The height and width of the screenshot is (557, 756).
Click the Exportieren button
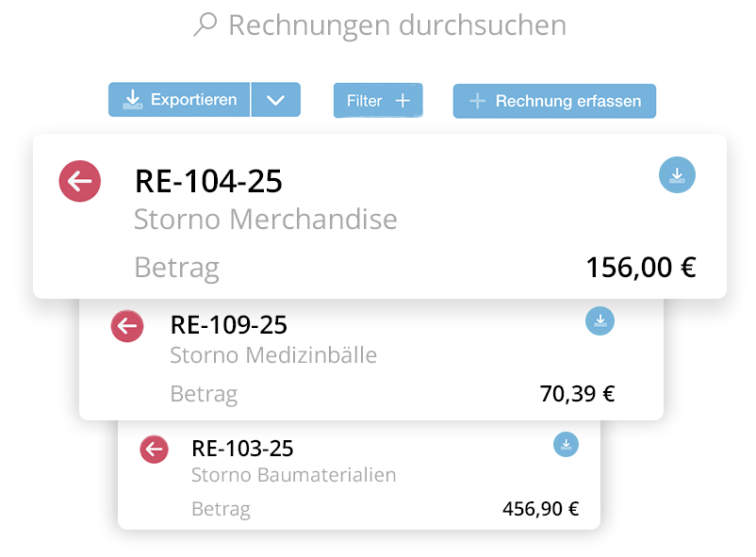click(x=178, y=99)
